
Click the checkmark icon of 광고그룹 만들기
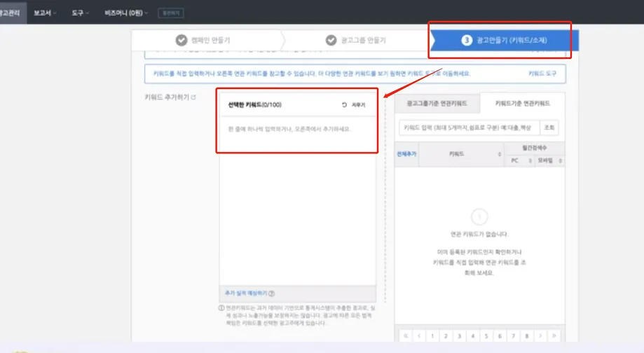point(331,40)
